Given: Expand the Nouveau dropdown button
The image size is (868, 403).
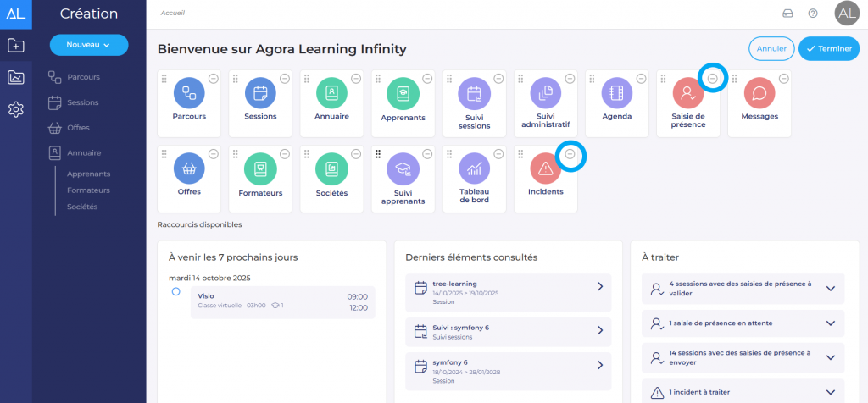Looking at the screenshot, I should 89,44.
